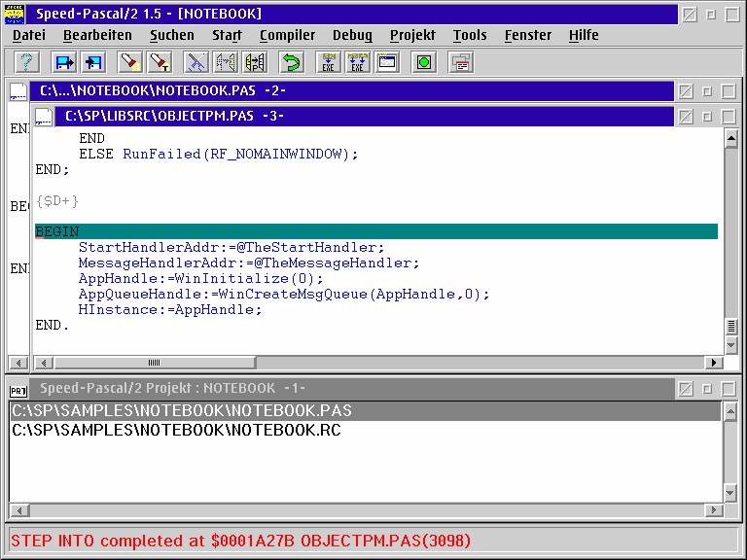Activate the Projekt : NOTEBOOK window title bar
The width and height of the screenshot is (747, 560).
(351, 389)
